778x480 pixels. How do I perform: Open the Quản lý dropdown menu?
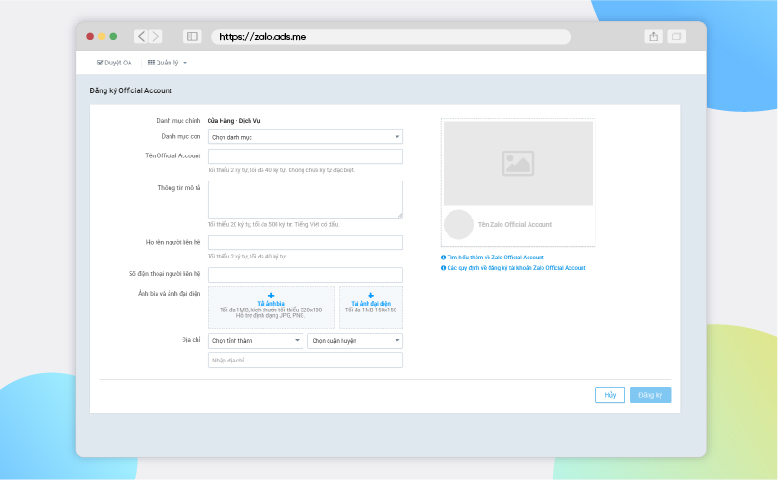(167, 63)
